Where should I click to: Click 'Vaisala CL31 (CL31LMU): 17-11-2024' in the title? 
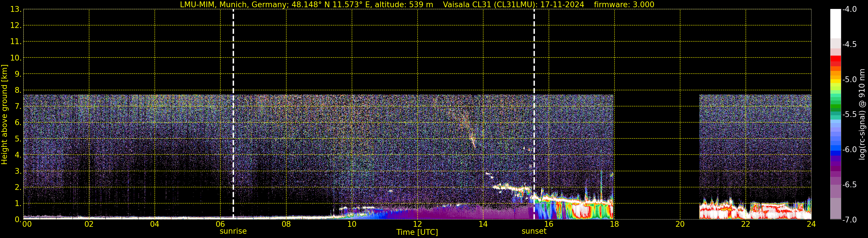tap(514, 5)
